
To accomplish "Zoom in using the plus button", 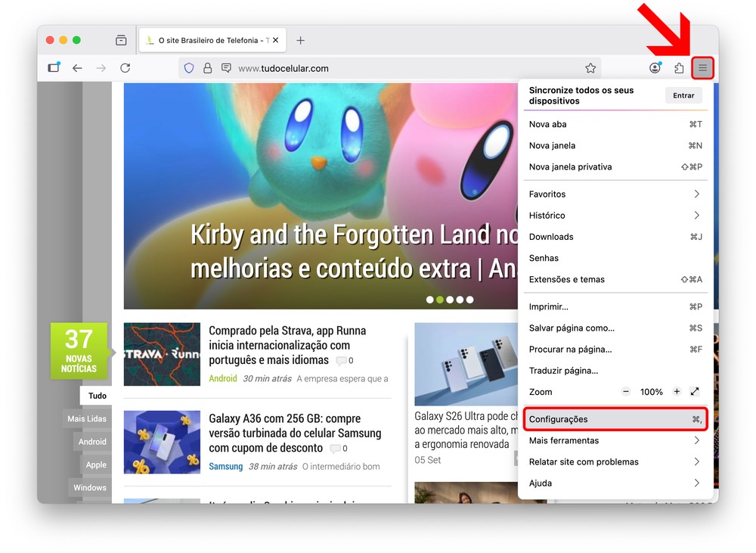I will pyautogui.click(x=677, y=392).
